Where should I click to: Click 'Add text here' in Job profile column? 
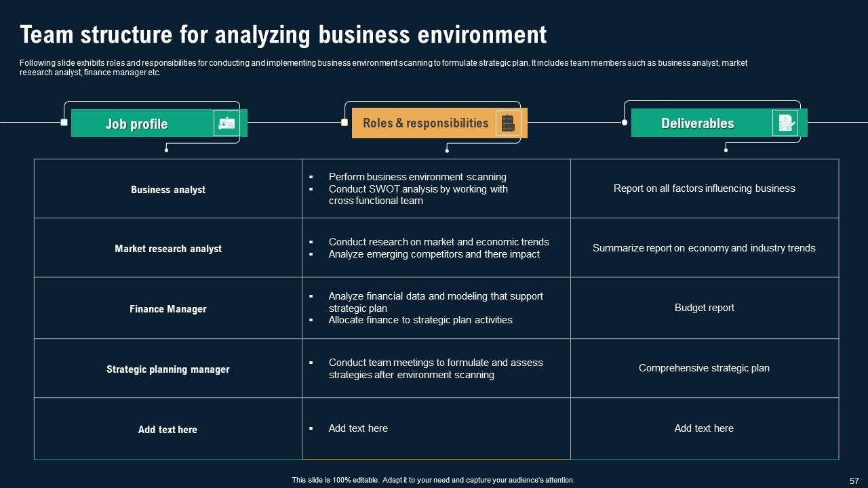168,430
